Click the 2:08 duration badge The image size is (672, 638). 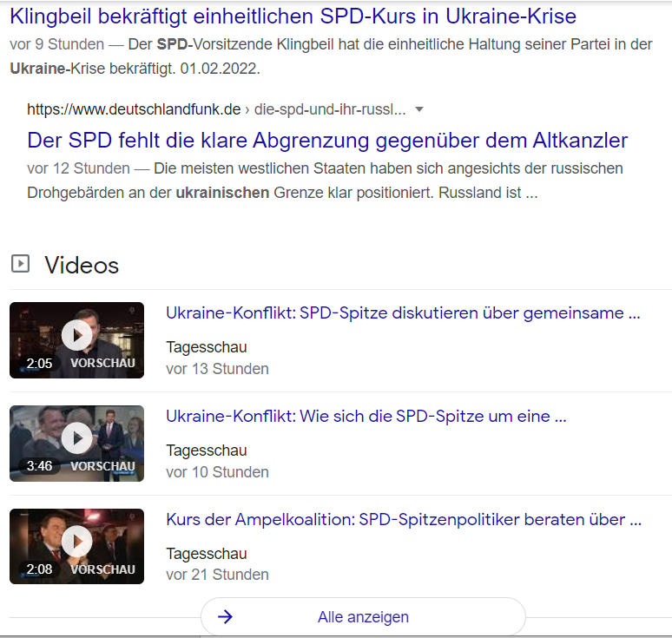[x=39, y=569]
